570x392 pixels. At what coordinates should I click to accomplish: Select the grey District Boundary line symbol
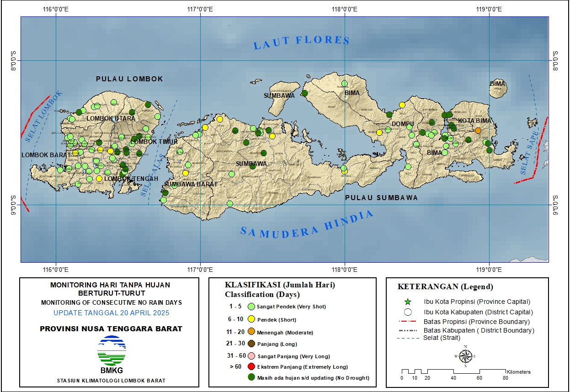pos(408,330)
